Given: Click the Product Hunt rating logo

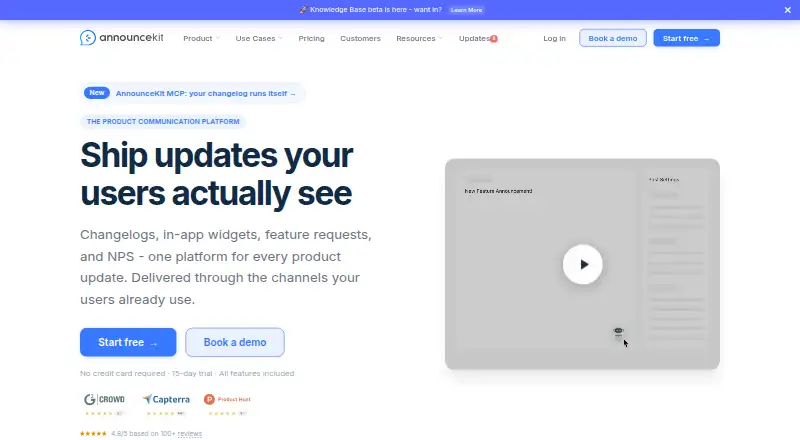Looking at the screenshot, I should 228,399.
